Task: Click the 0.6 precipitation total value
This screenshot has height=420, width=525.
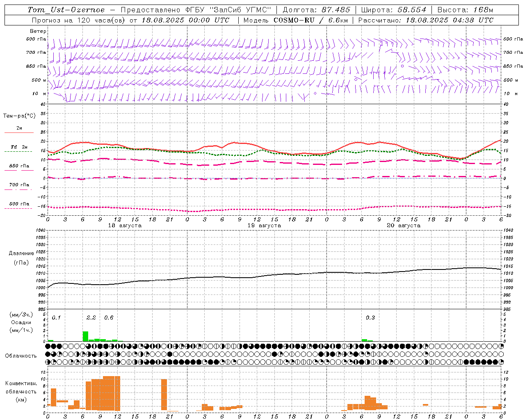Action: tap(109, 317)
